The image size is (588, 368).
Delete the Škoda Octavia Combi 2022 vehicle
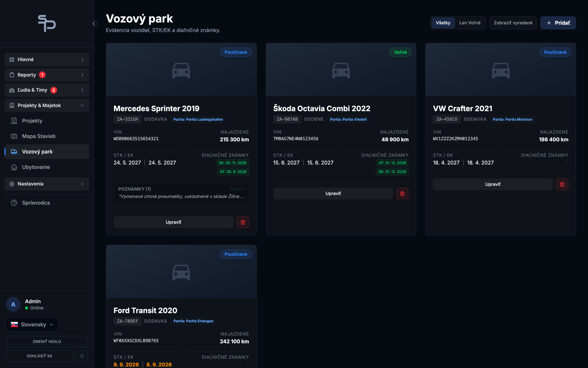(402, 193)
